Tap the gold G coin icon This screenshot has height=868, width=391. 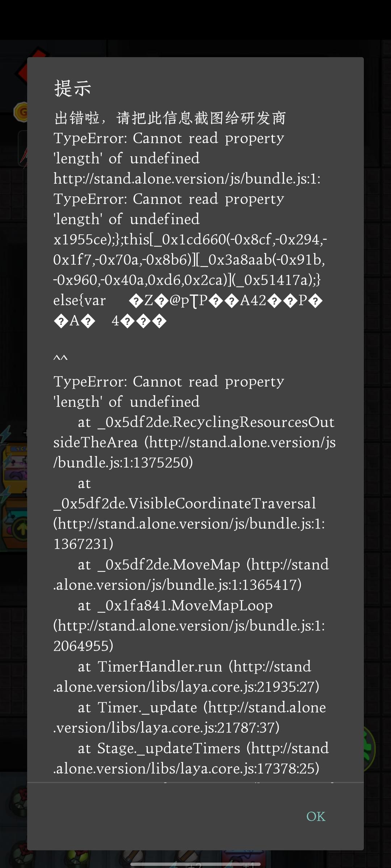[x=21, y=112]
